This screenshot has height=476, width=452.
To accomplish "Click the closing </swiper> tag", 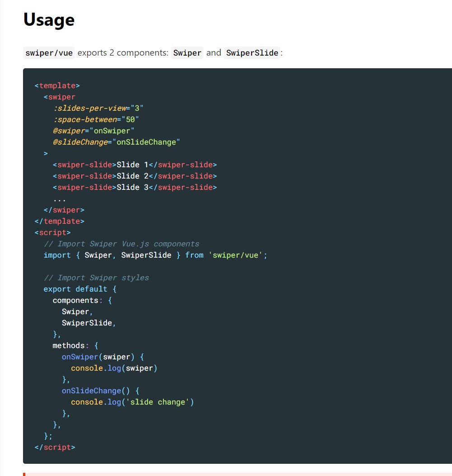I will pyautogui.click(x=64, y=210).
